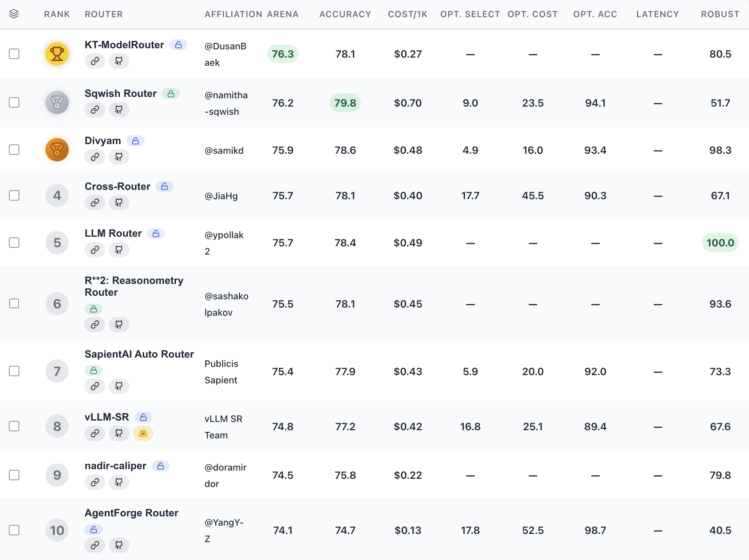Open the GitHub icon for AgentForge Router
The width and height of the screenshot is (749, 560).
click(119, 545)
